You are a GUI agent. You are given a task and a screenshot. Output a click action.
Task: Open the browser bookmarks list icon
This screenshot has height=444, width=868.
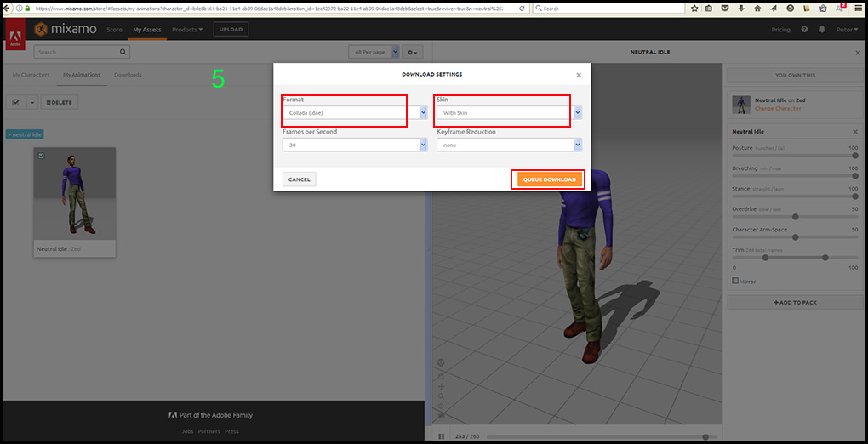tap(709, 9)
